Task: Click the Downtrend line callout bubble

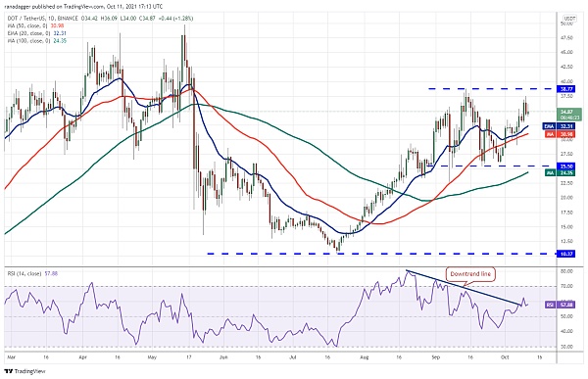Action: tap(470, 274)
